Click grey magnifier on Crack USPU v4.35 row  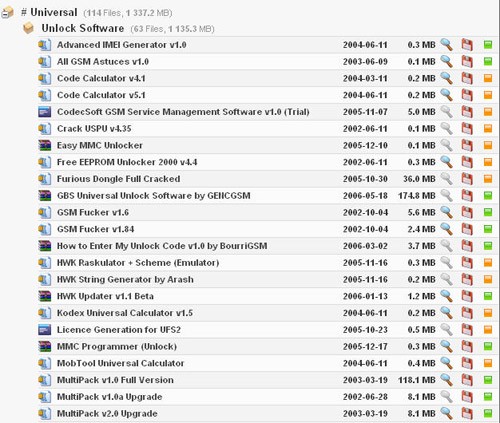[446, 128]
